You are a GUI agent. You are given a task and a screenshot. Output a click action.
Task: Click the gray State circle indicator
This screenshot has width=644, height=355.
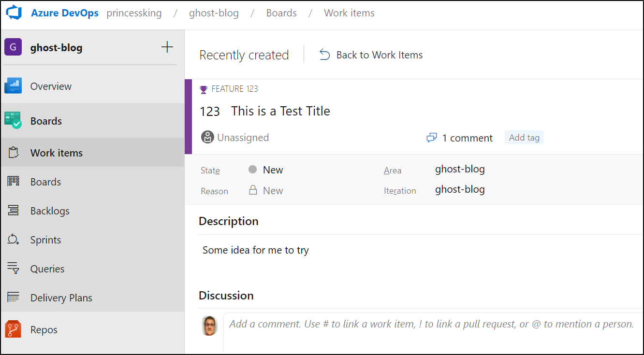[x=252, y=170]
